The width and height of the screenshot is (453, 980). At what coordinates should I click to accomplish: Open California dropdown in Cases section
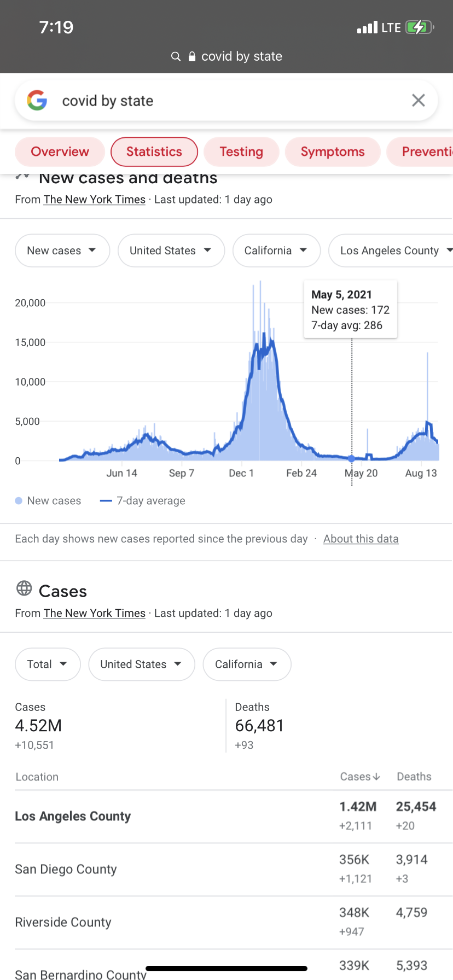247,664
